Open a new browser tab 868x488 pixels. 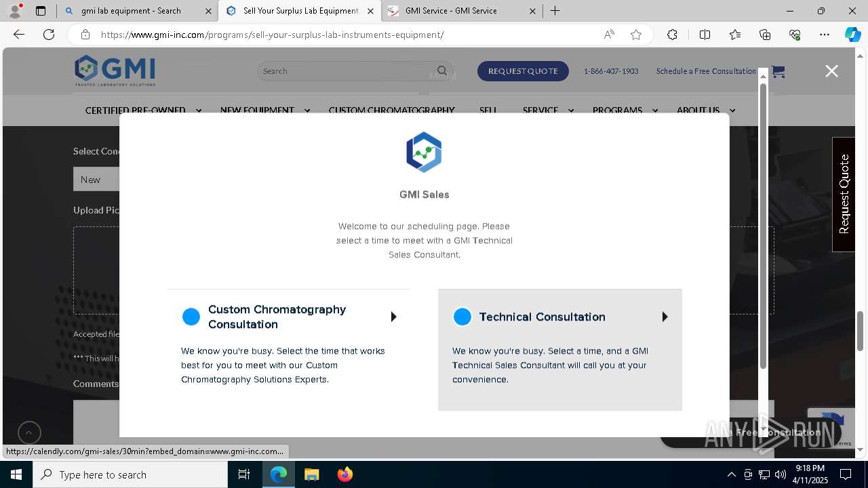coord(555,11)
